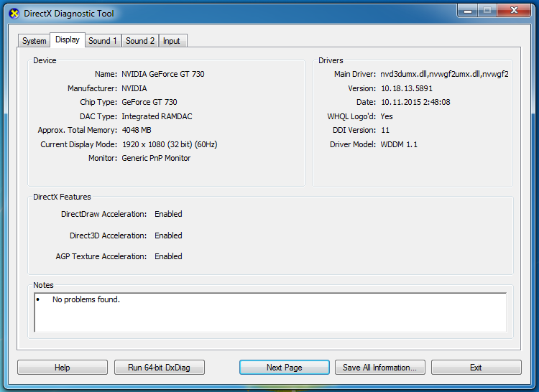The height and width of the screenshot is (392, 539).
Task: Launch Run 64-bit DxDiag
Action: (x=159, y=368)
